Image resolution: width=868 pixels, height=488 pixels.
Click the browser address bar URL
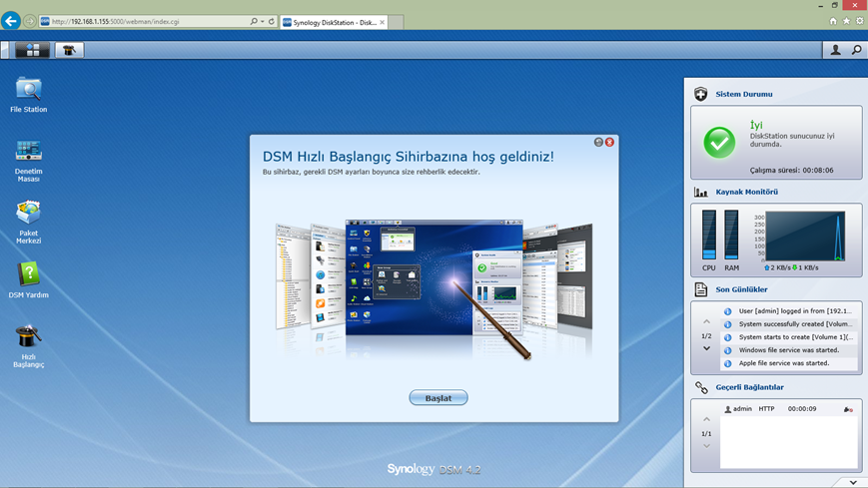pos(115,22)
